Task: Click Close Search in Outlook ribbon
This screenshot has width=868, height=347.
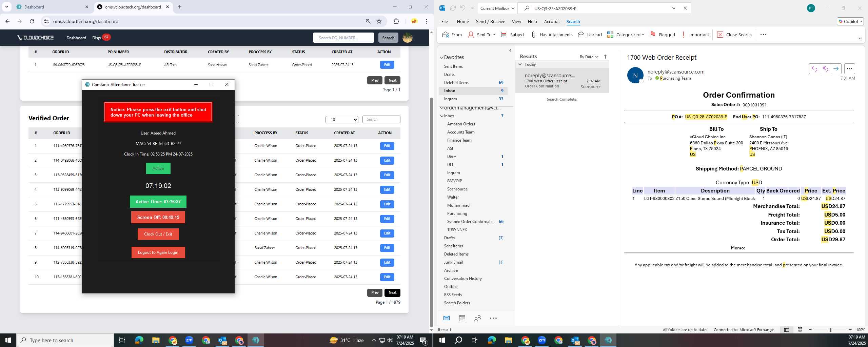Action: coord(734,35)
